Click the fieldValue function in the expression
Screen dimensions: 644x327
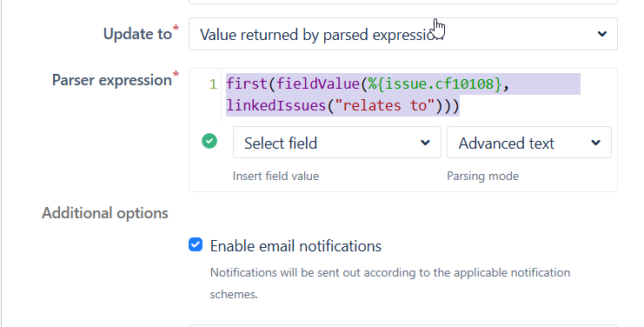point(318,83)
